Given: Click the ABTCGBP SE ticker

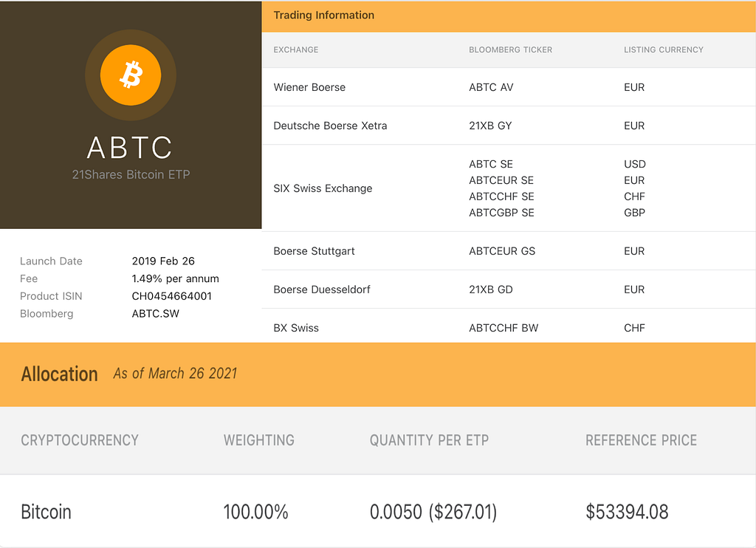Looking at the screenshot, I should point(501,213).
